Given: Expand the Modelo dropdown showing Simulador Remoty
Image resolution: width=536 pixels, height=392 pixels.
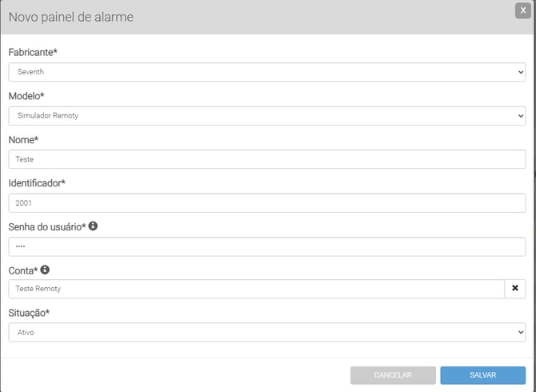Looking at the screenshot, I should click(x=266, y=115).
